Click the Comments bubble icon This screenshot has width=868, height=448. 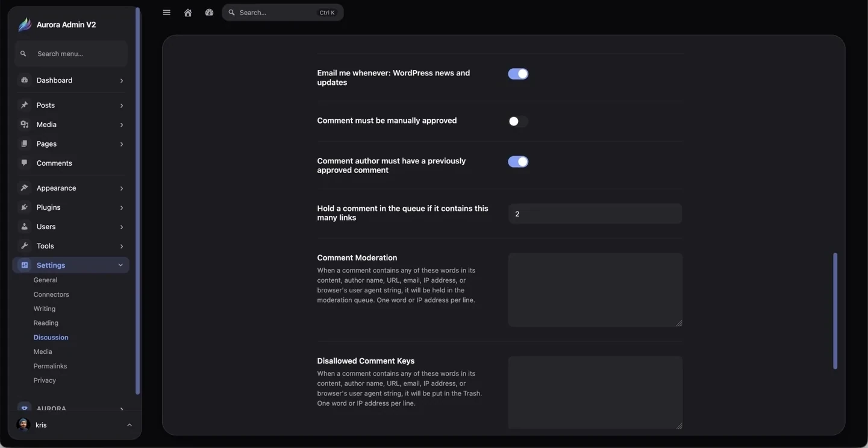pyautogui.click(x=25, y=163)
